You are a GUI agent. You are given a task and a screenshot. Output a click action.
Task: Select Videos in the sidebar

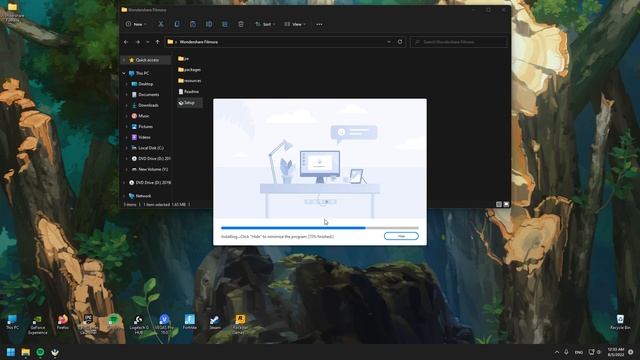[x=141, y=137]
